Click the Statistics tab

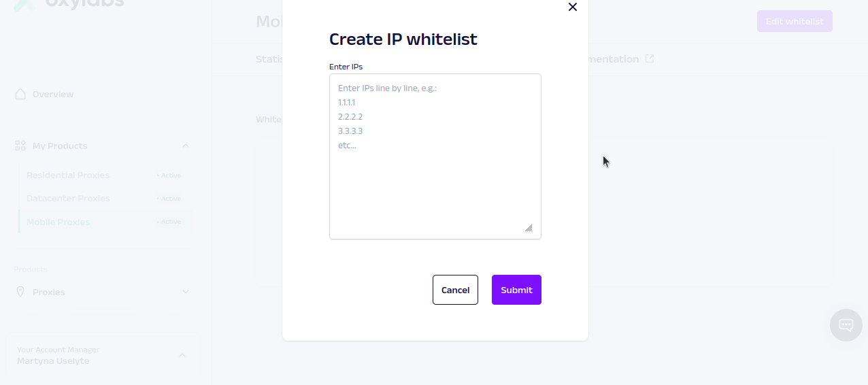click(269, 59)
